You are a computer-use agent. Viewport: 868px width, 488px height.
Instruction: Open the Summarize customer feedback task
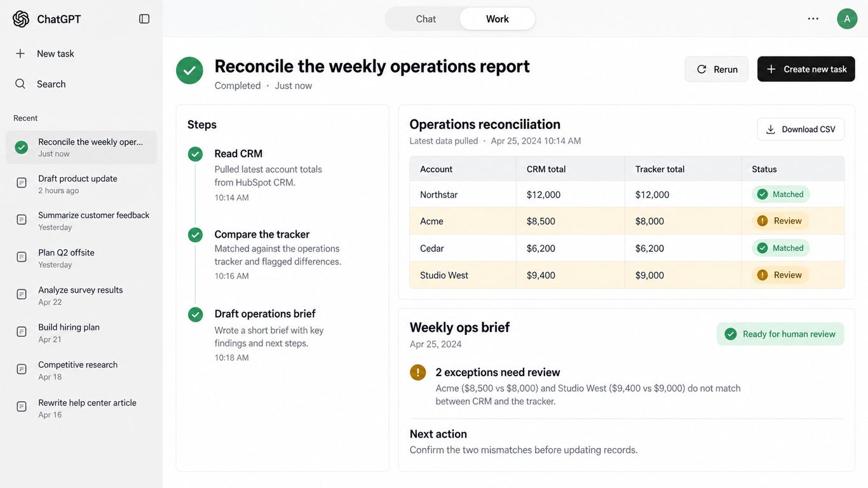click(x=81, y=221)
